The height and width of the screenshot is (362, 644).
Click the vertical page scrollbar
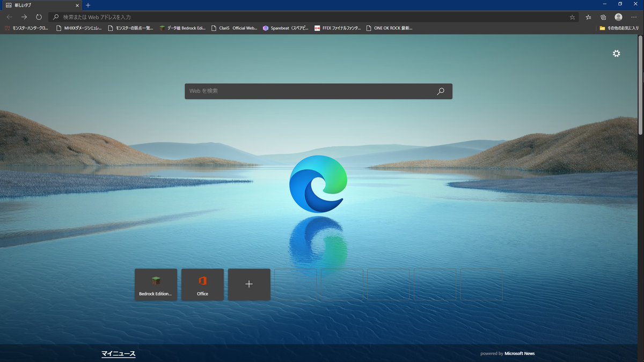[640, 86]
